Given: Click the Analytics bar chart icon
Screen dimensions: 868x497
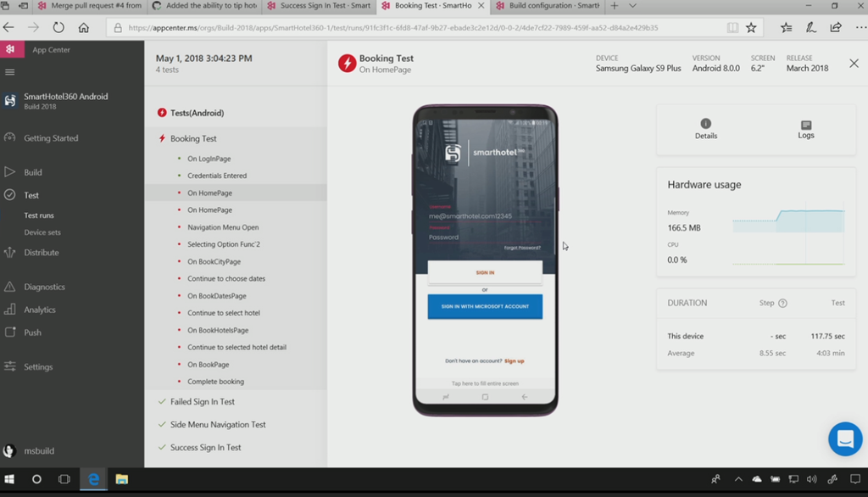Looking at the screenshot, I should (x=9, y=310).
